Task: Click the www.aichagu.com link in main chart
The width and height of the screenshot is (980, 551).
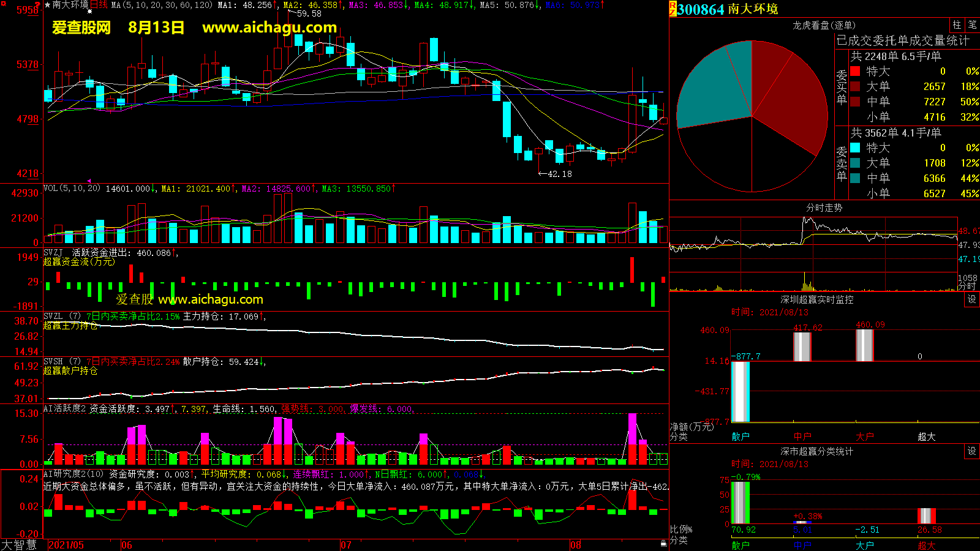Action: pyautogui.click(x=269, y=28)
